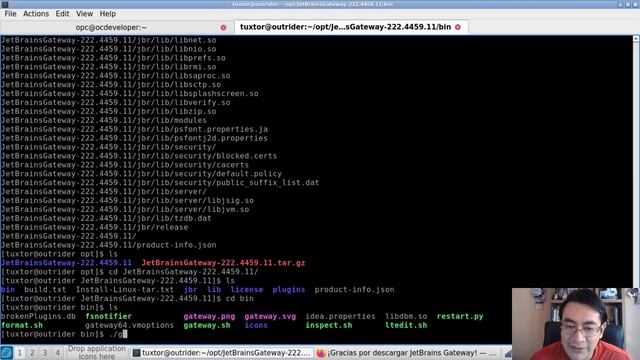The height and width of the screenshot is (360, 640).
Task: Click the plugins directory name
Action: pos(289,290)
